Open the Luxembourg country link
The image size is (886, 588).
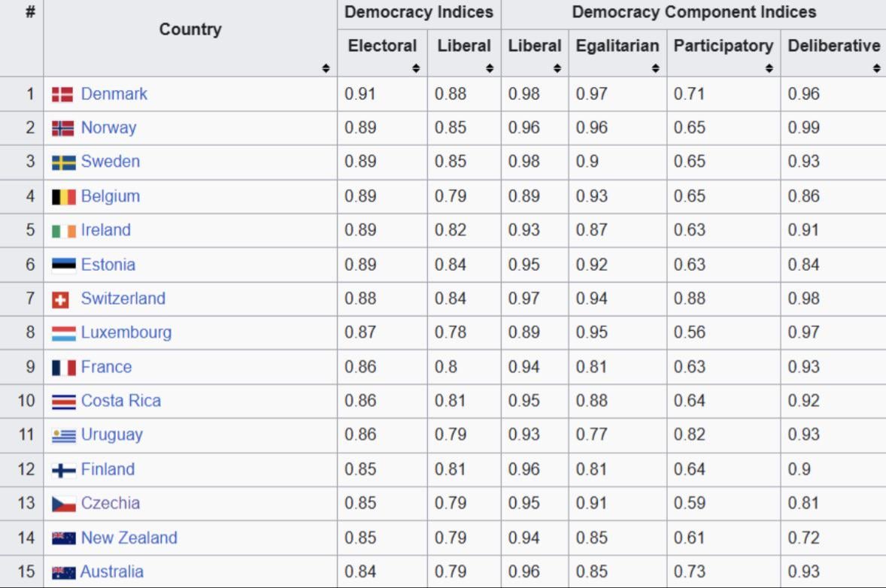tap(126, 332)
